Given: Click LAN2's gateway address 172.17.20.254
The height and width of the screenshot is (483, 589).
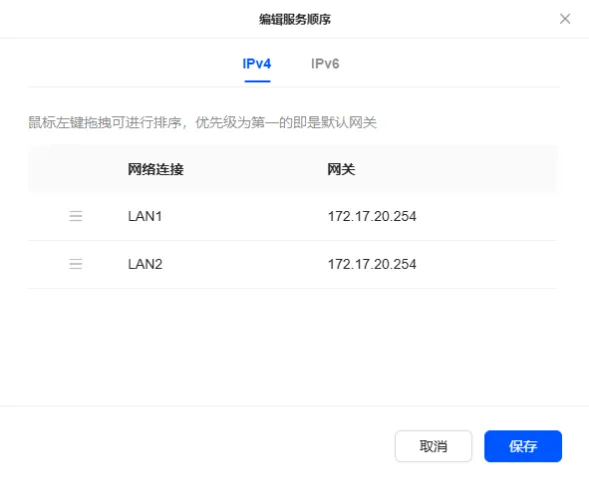Looking at the screenshot, I should click(372, 264).
